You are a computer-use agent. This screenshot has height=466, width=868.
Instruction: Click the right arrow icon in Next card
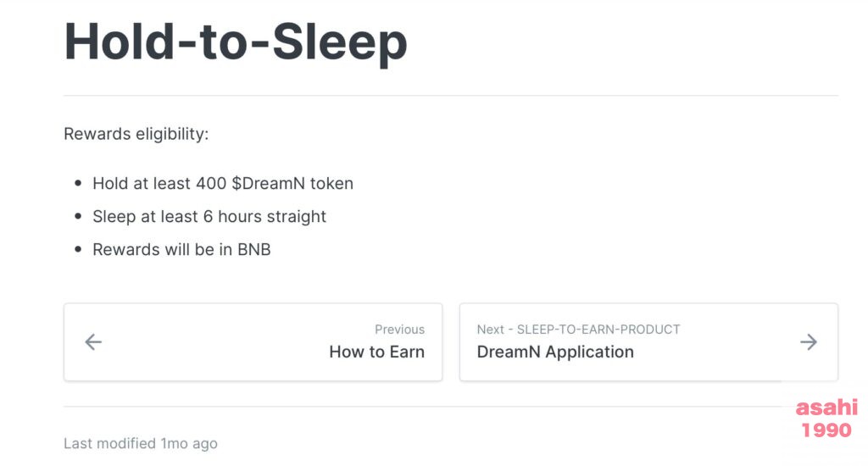(x=809, y=342)
